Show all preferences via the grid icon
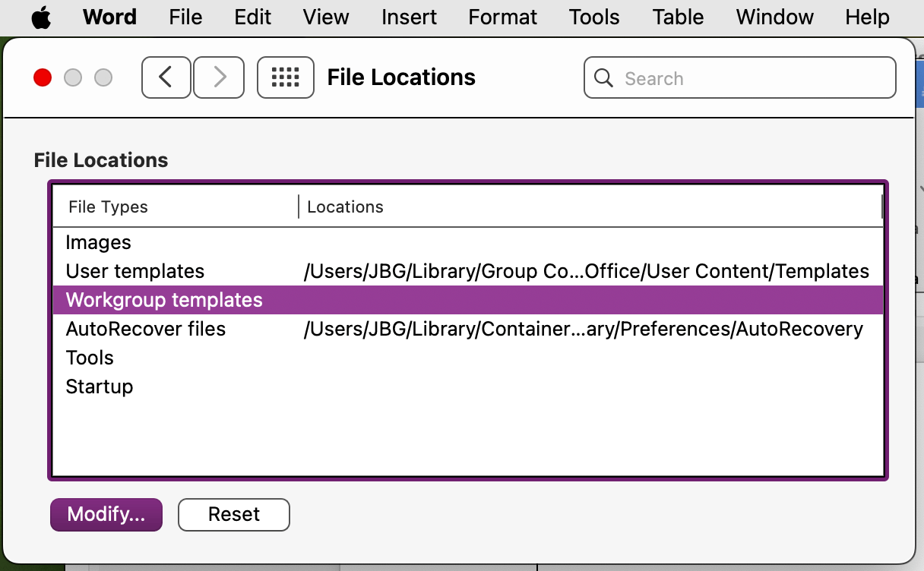The width and height of the screenshot is (924, 571). click(x=286, y=77)
